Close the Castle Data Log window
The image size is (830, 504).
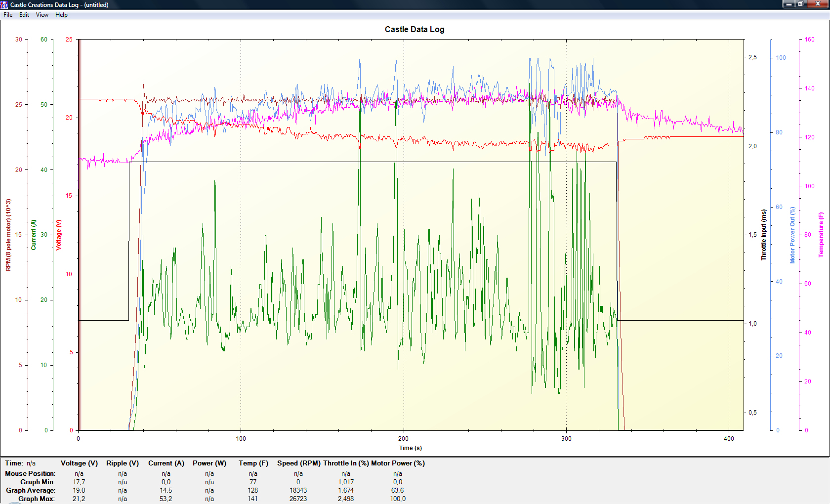point(818,3)
